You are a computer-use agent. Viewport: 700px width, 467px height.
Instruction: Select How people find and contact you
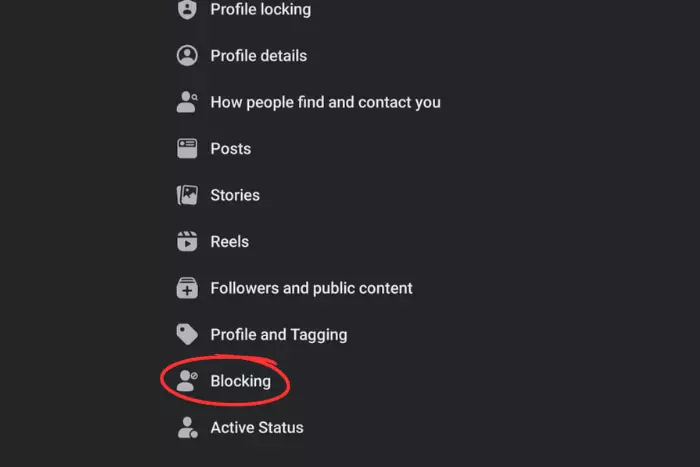point(325,102)
